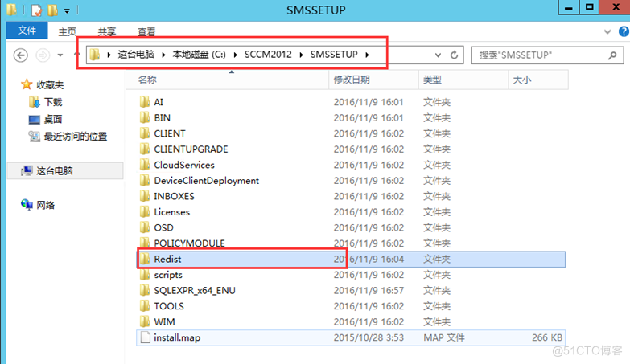Viewport: 630px width, 364px height.
Task: Select the CLIENTUPGRADE folder icon
Action: [x=145, y=149]
